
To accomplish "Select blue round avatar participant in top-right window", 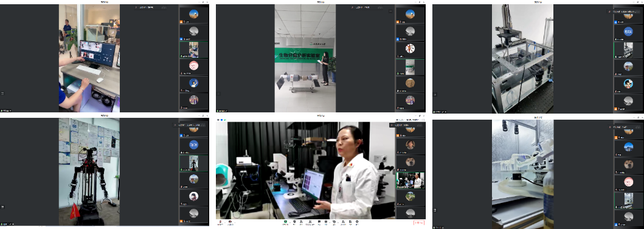I will coord(628,31).
